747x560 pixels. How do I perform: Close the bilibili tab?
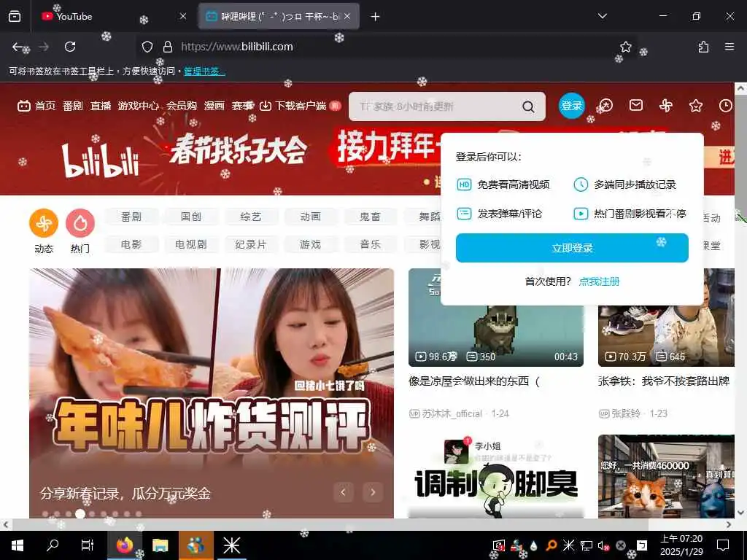(x=347, y=16)
